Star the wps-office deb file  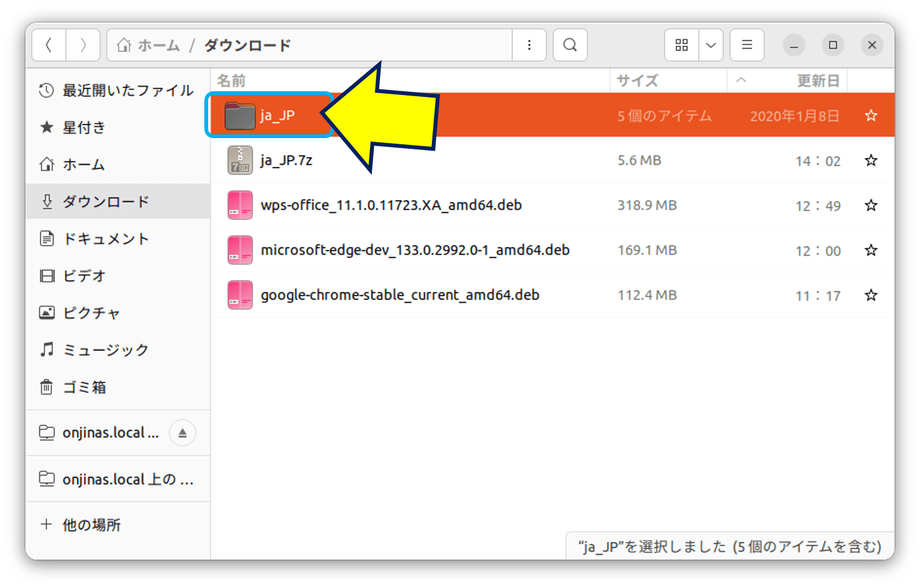point(871,206)
